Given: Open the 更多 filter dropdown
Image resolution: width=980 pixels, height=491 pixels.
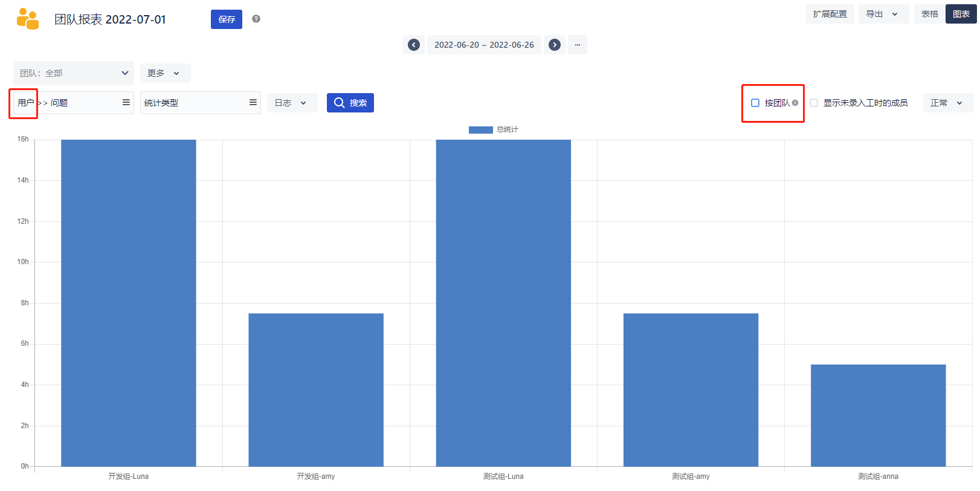Looking at the screenshot, I should 165,73.
